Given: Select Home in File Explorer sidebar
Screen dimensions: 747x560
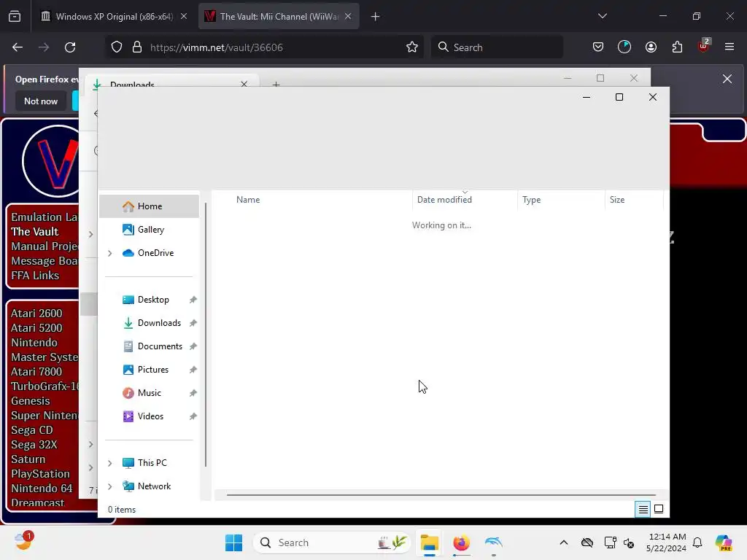Looking at the screenshot, I should coord(149,206).
